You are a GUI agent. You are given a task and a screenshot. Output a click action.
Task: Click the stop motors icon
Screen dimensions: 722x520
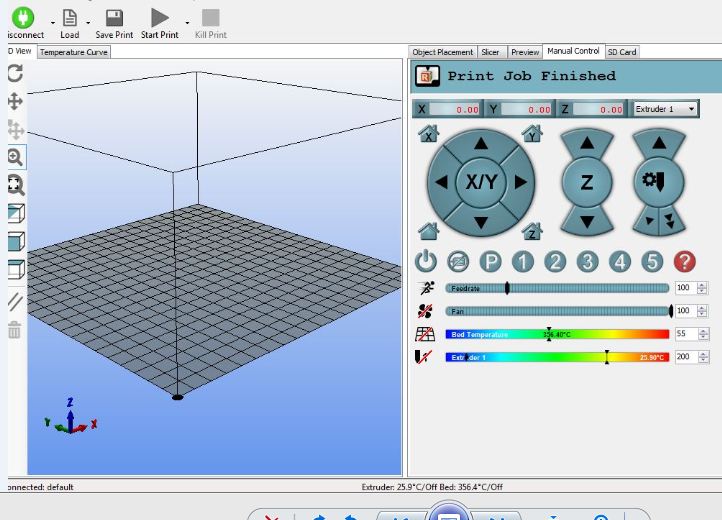tap(458, 262)
